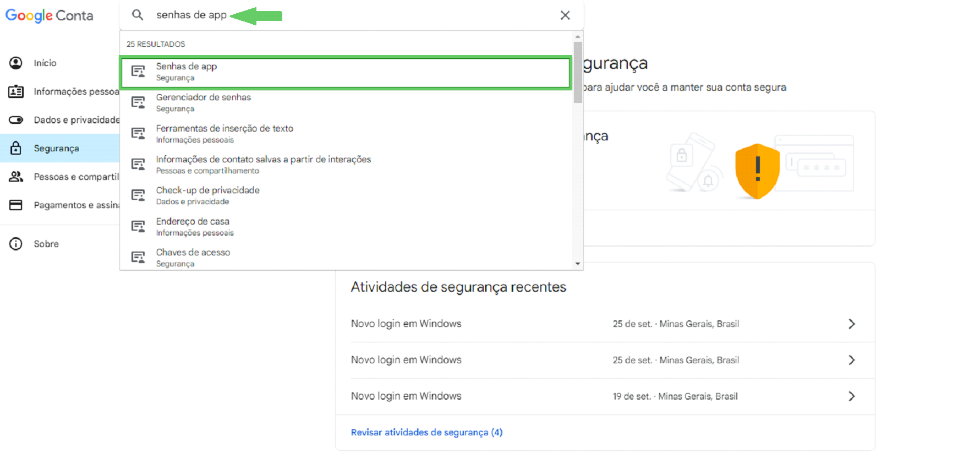980x453 pixels.
Task: Expand the 19 de set. login chevron
Action: pyautogui.click(x=852, y=396)
